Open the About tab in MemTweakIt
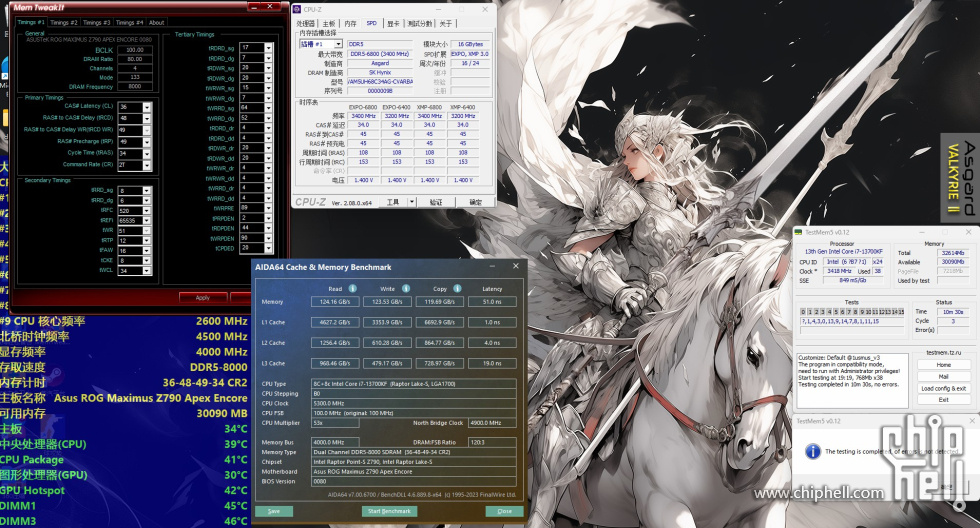 coord(156,22)
